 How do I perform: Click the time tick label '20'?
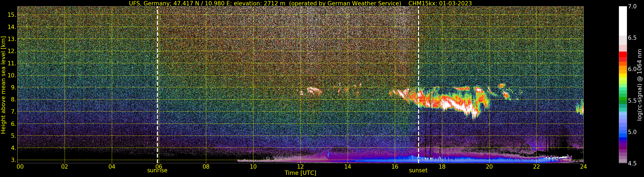(x=489, y=166)
